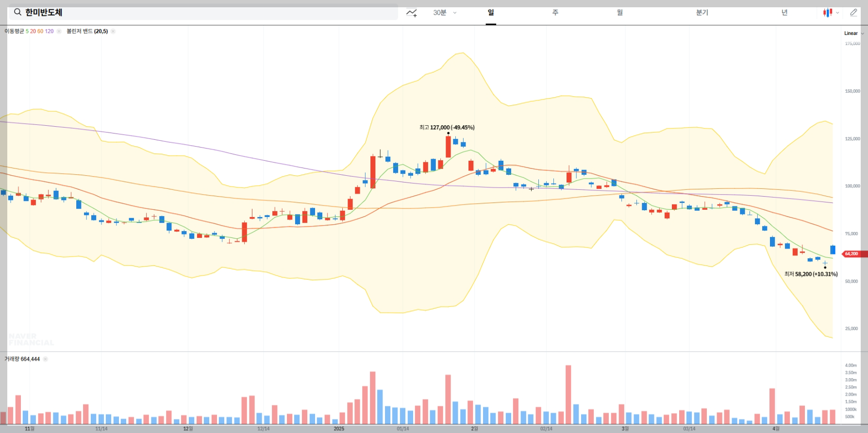The width and height of the screenshot is (868, 433).
Task: Switch to the 분기 quarterly tab
Action: (x=702, y=13)
